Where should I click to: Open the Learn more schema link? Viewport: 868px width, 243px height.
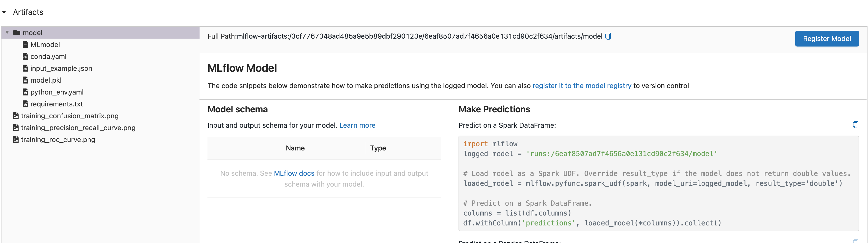tap(357, 125)
